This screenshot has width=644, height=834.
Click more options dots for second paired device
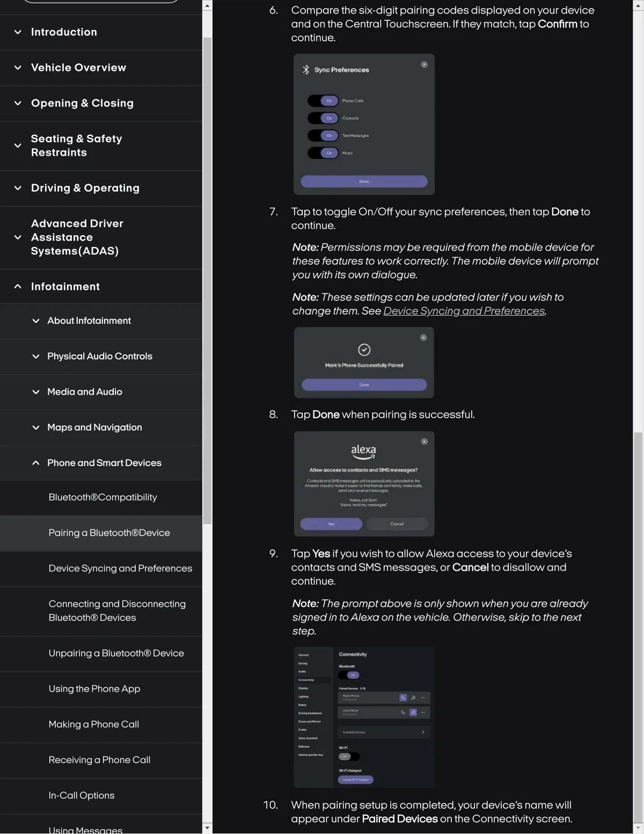[x=423, y=713]
